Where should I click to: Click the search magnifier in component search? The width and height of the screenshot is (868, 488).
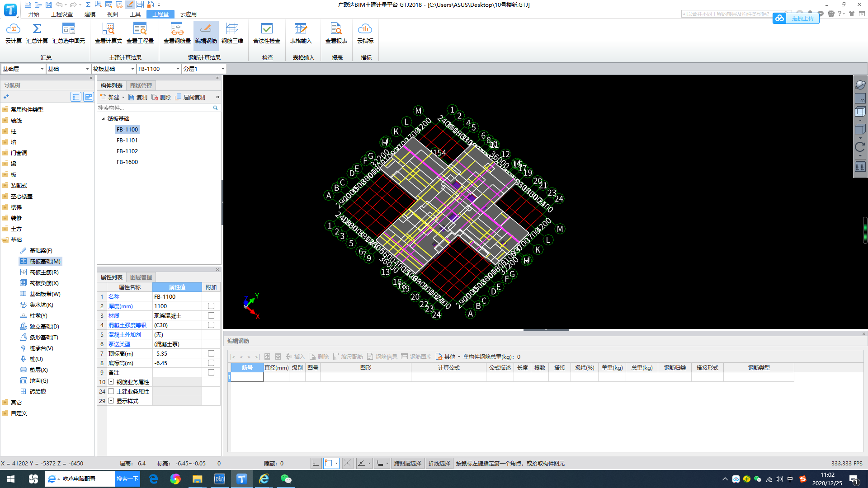point(215,108)
